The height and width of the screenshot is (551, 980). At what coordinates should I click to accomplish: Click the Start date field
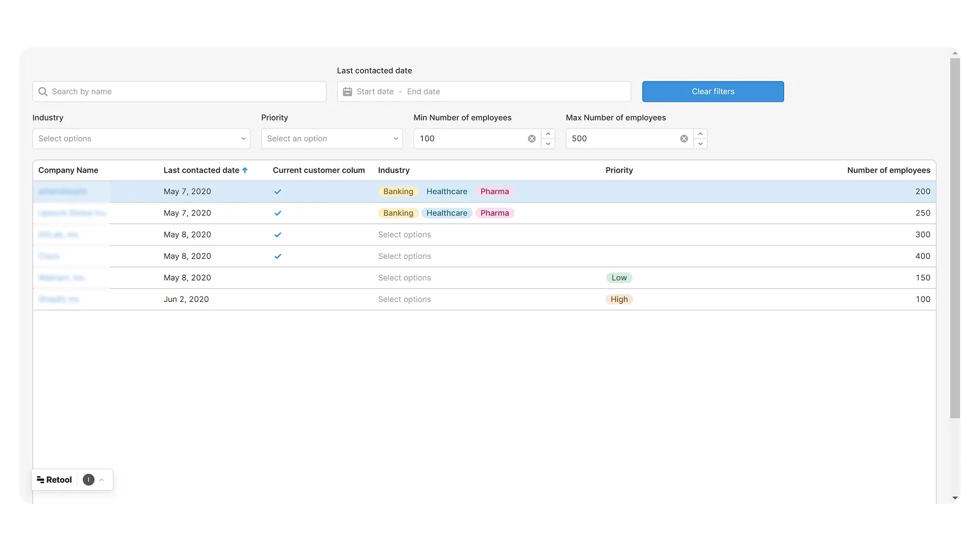point(375,92)
